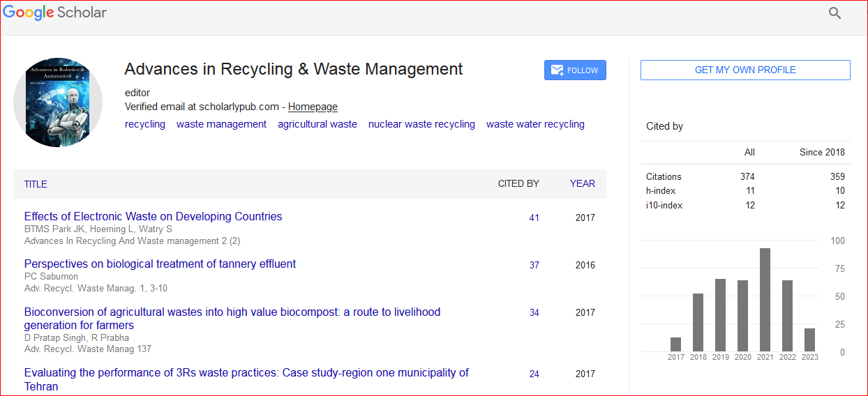Select the waste management topic tag
Image resolution: width=868 pixels, height=396 pixels.
pyautogui.click(x=221, y=124)
